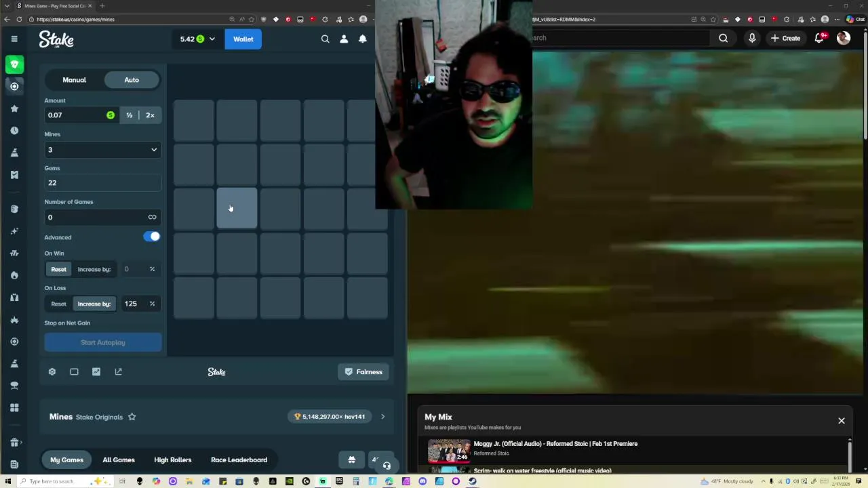
Task: Open the High Rollers tab
Action: point(173,460)
